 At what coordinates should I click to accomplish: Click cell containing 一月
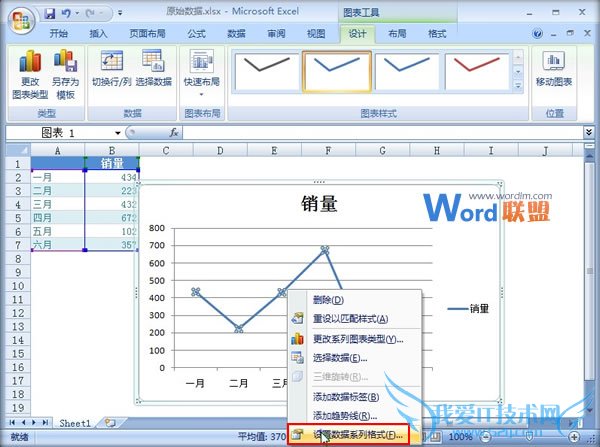coord(57,178)
